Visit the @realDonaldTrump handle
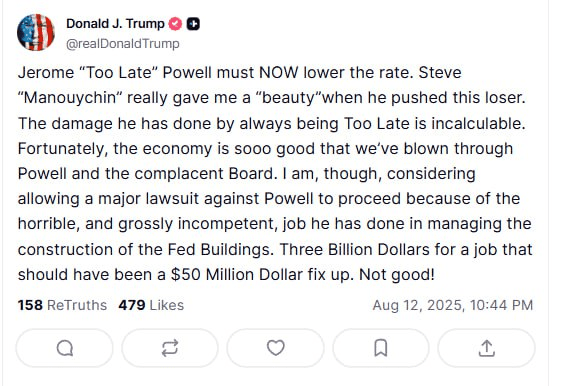Screen dimensions: 563x386 coord(123,43)
